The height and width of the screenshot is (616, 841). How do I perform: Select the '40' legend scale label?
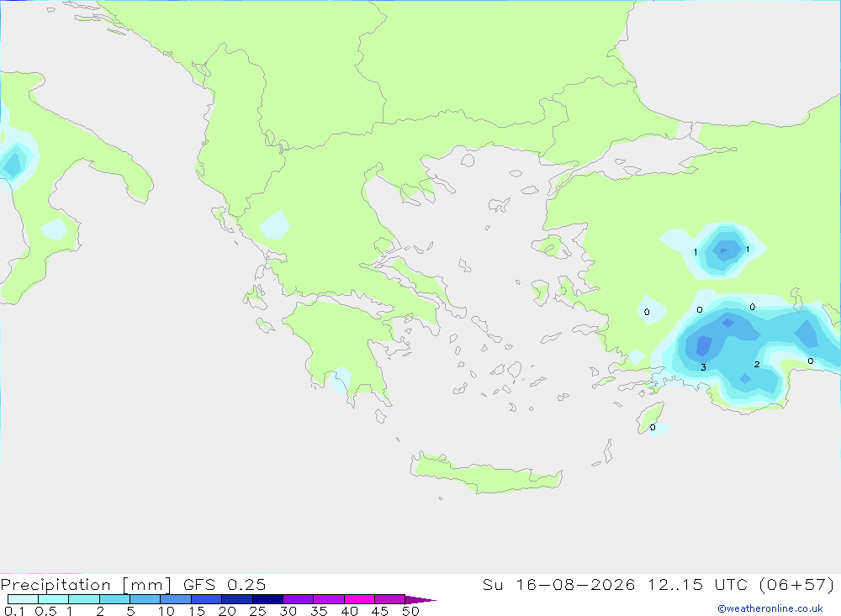349,611
